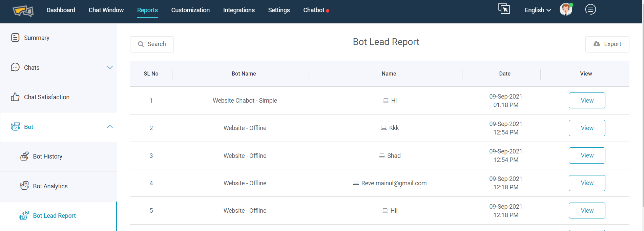644x231 pixels.
Task: Click the Summary sidebar icon
Action: pos(15,38)
